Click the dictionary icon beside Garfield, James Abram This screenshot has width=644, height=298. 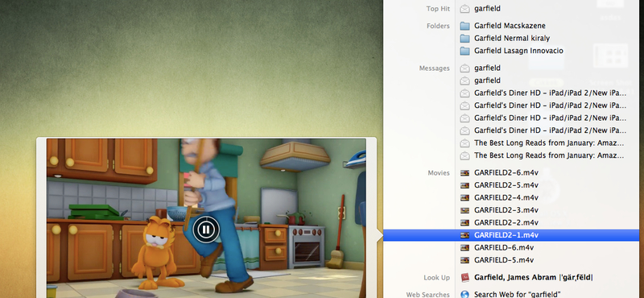tap(464, 277)
